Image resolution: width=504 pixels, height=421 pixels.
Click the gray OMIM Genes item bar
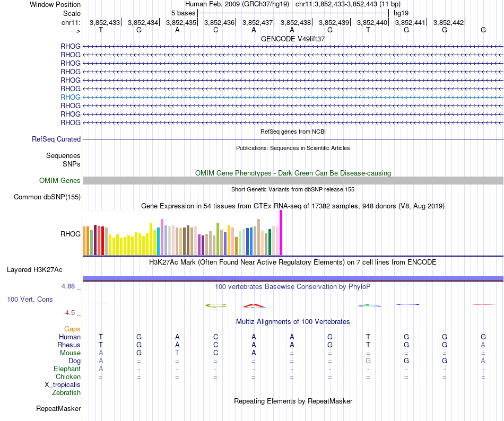click(293, 180)
